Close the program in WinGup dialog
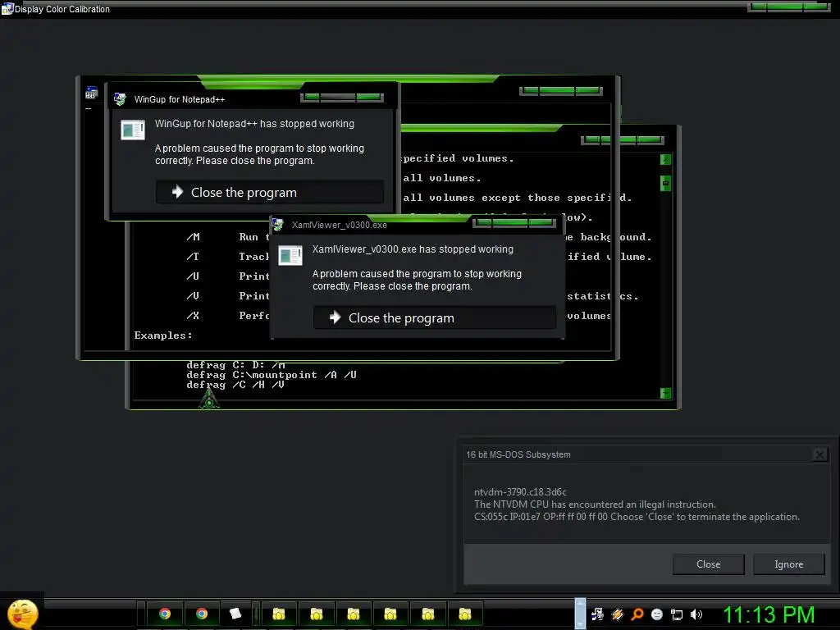The image size is (840, 630). (269, 192)
